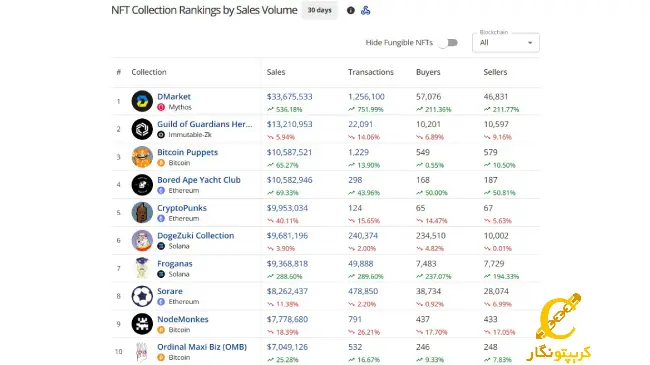Click the Bitcoin Puppets avatar thumbnail
The image size is (650, 365).
[142, 157]
